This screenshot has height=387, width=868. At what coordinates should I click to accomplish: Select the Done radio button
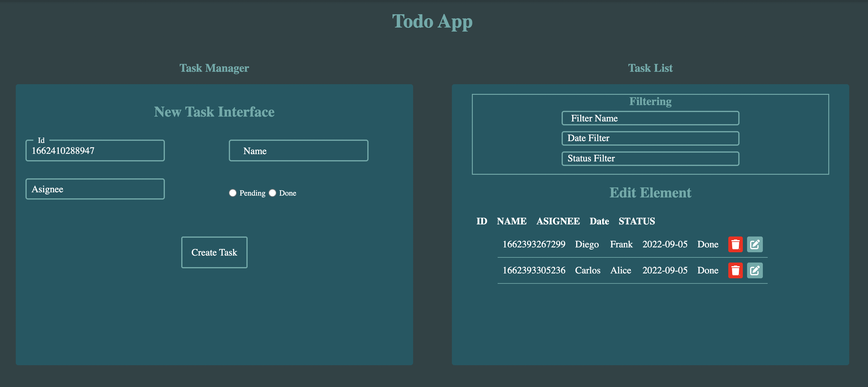(x=272, y=193)
